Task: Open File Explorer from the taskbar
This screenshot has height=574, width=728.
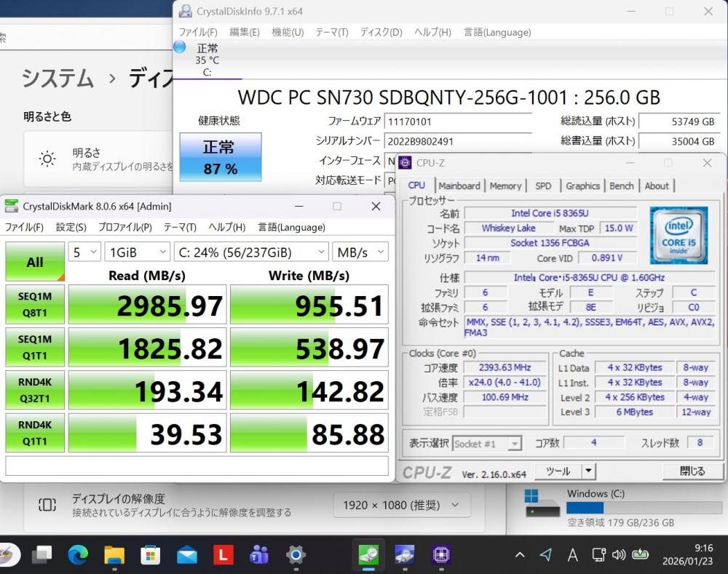Action: (x=114, y=555)
